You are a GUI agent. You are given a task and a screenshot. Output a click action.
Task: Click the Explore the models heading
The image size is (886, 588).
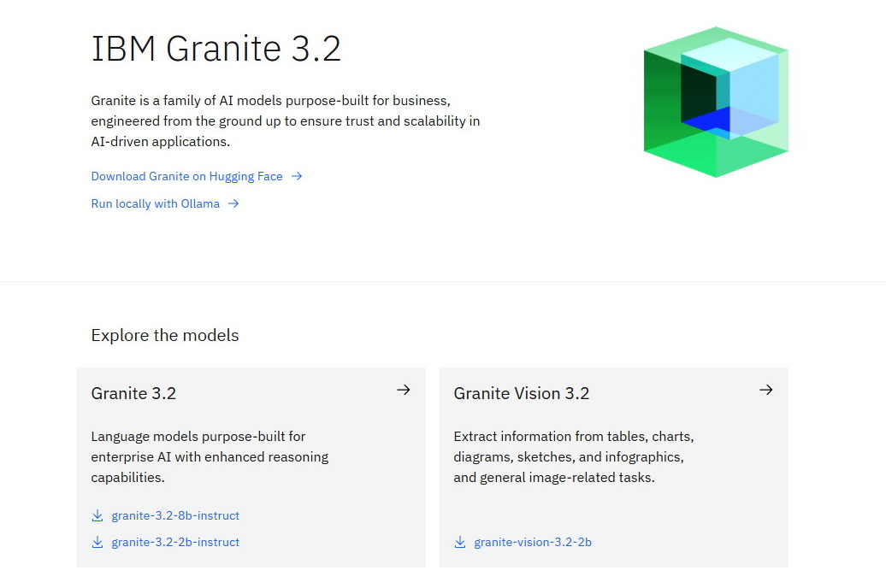point(165,336)
